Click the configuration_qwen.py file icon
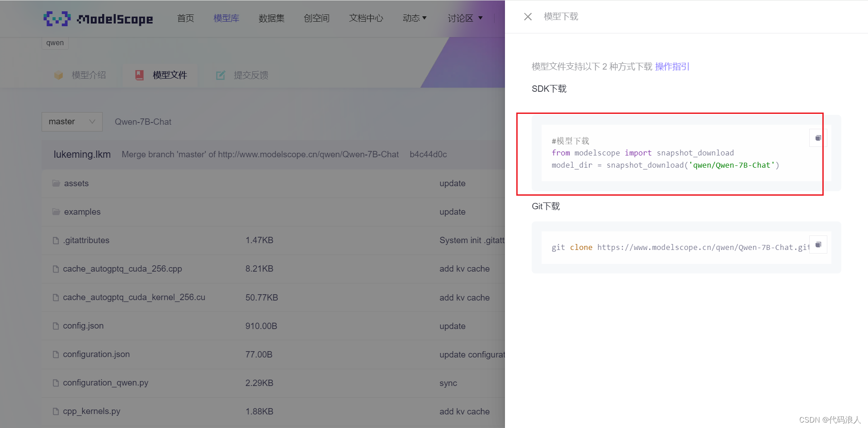The width and height of the screenshot is (868, 428). pos(56,383)
